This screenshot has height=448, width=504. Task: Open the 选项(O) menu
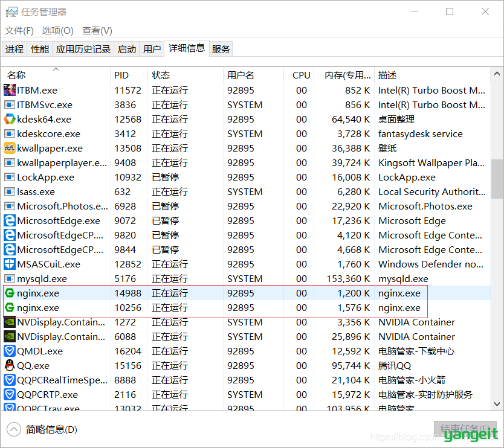click(57, 31)
